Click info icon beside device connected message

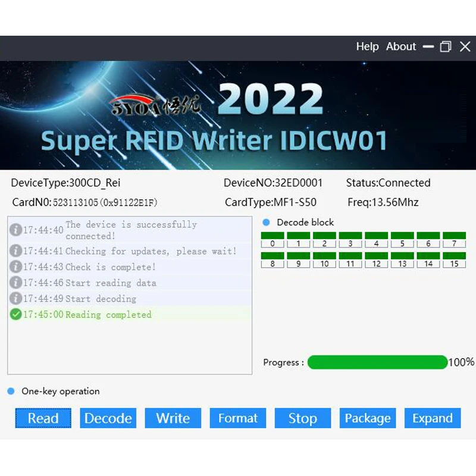coord(16,230)
